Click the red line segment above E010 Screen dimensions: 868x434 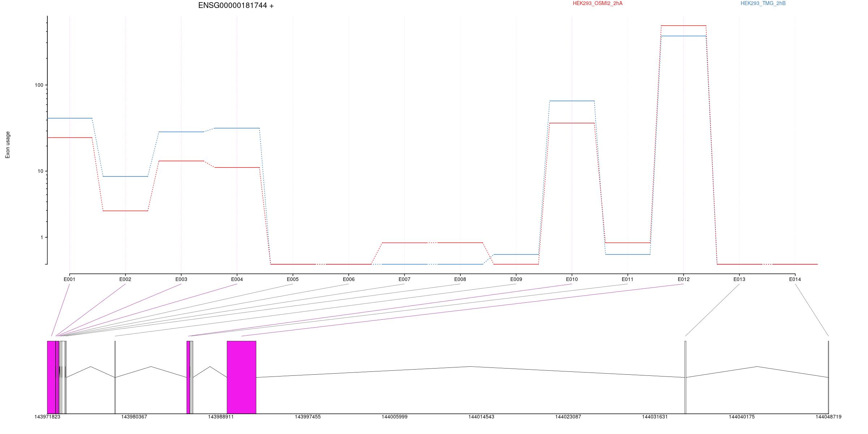click(x=572, y=123)
